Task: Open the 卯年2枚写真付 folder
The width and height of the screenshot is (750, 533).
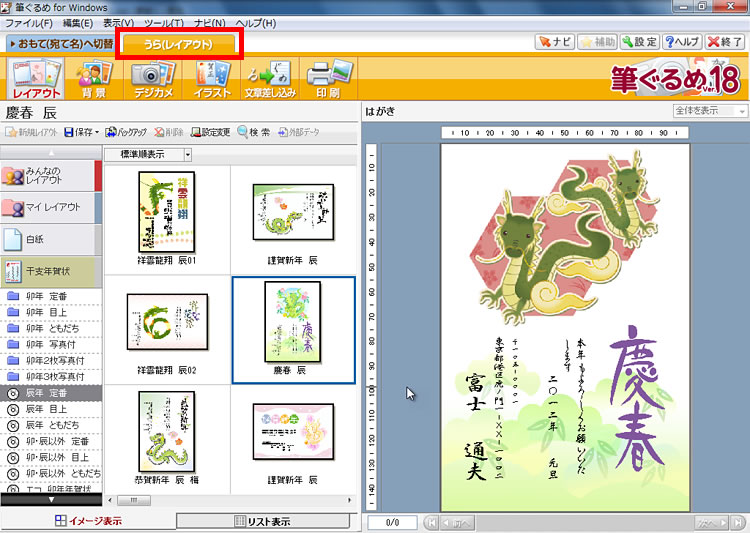Action: [51, 361]
